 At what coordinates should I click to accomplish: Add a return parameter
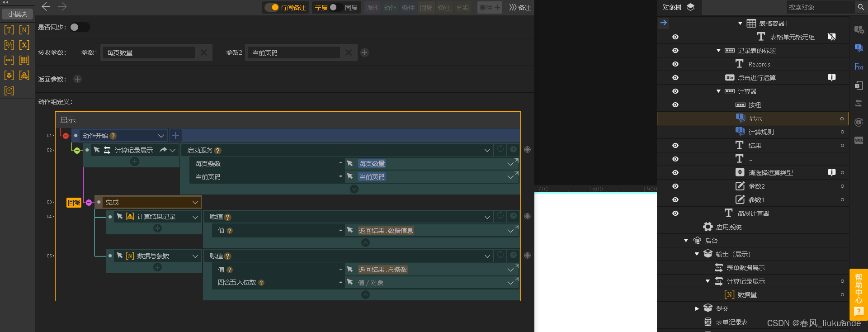[78, 79]
